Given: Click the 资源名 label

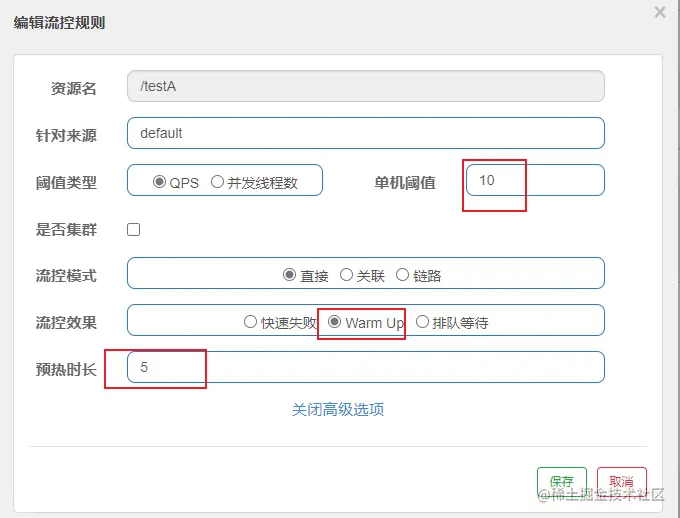Looking at the screenshot, I should (73, 89).
